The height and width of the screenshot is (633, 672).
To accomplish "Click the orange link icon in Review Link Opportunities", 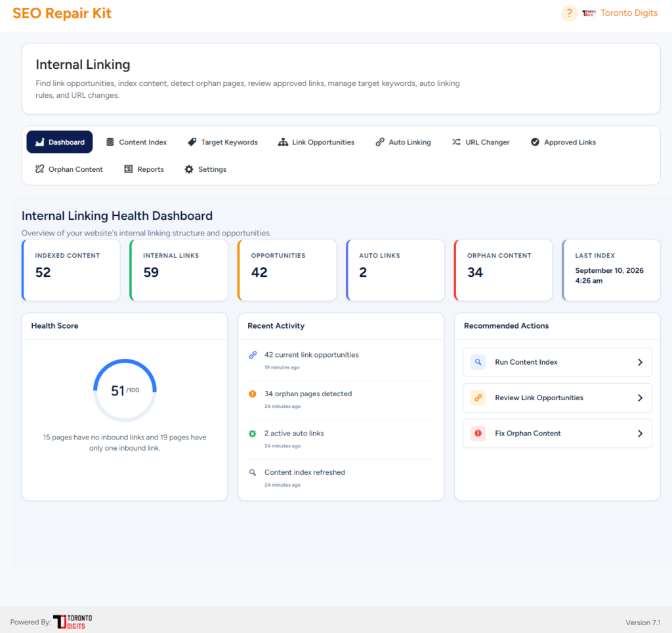I will tap(478, 398).
